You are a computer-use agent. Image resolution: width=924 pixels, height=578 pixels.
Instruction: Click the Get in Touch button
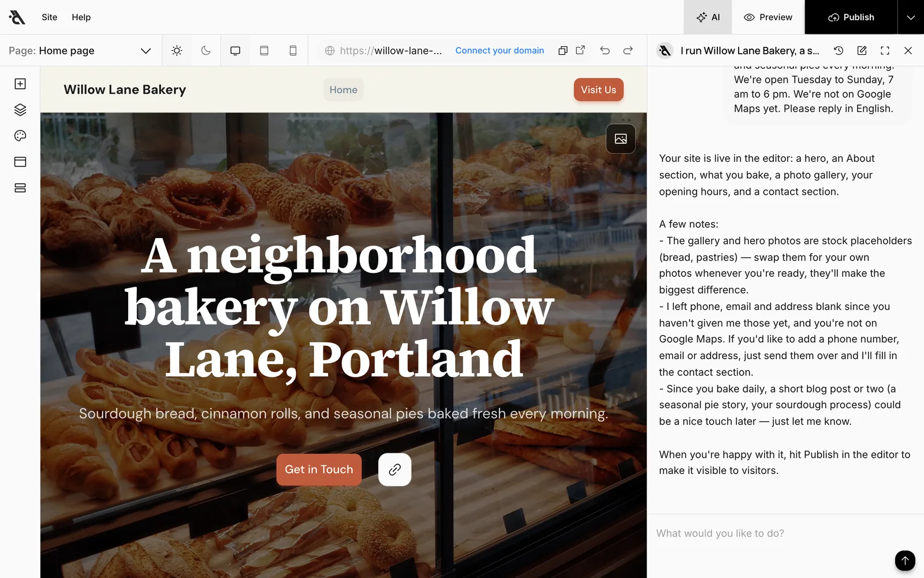click(319, 469)
